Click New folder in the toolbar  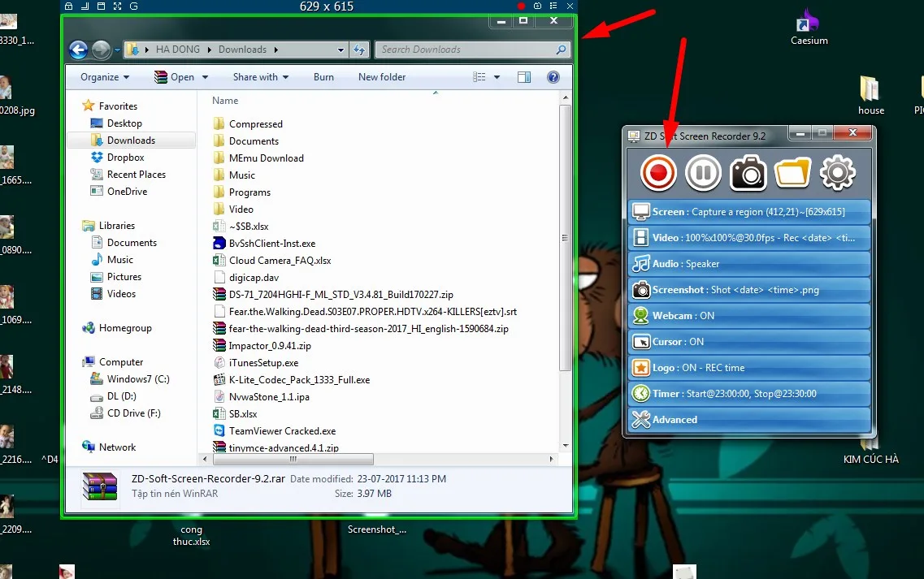point(382,77)
